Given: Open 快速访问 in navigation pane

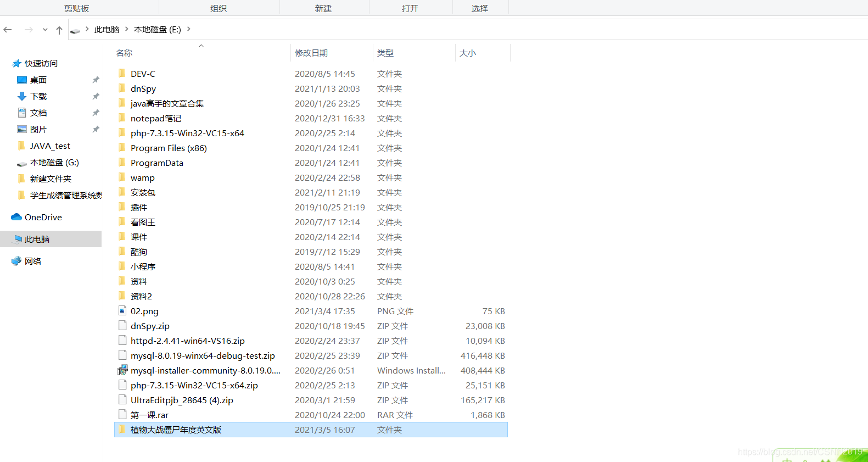Looking at the screenshot, I should (x=41, y=64).
